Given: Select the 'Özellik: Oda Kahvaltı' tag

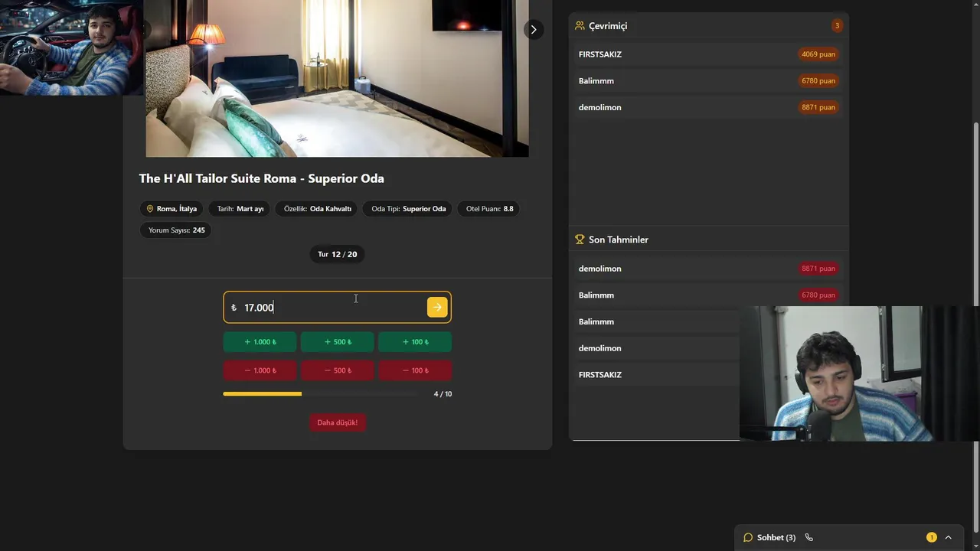Looking at the screenshot, I should pyautogui.click(x=318, y=208).
